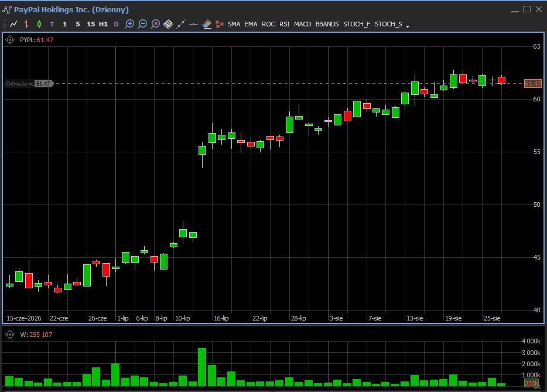Image resolution: width=547 pixels, height=392 pixels.
Task: Close the PayPal chart window
Action: coord(539,9)
